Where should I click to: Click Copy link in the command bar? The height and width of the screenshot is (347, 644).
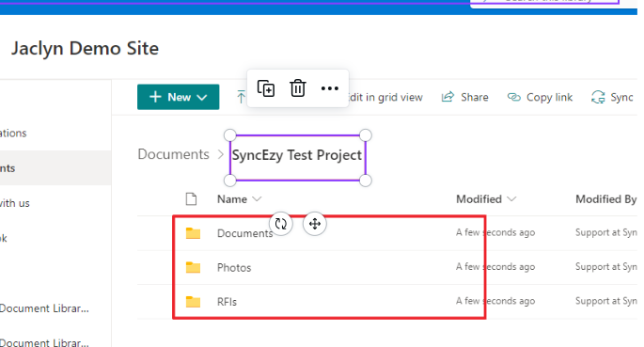(x=540, y=97)
